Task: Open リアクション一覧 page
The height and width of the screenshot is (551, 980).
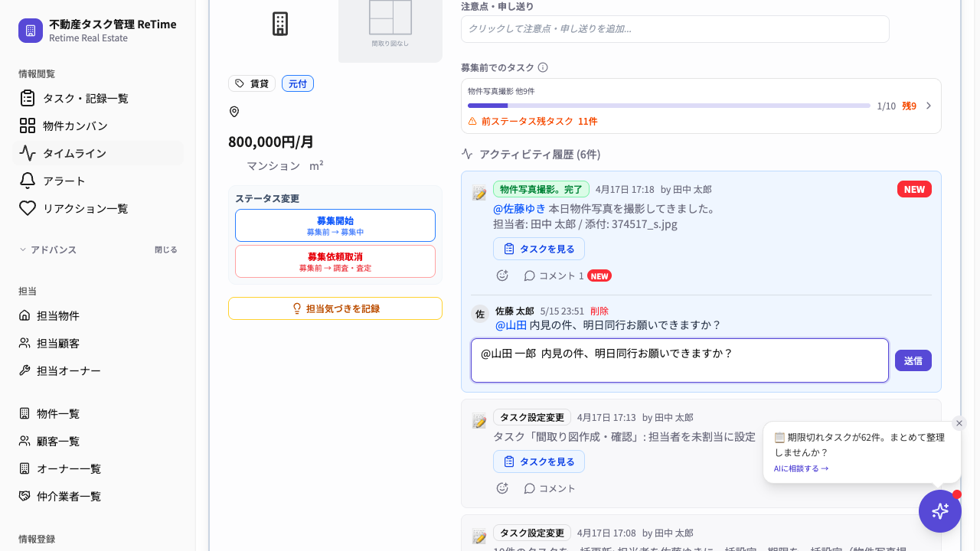Action: point(98,208)
